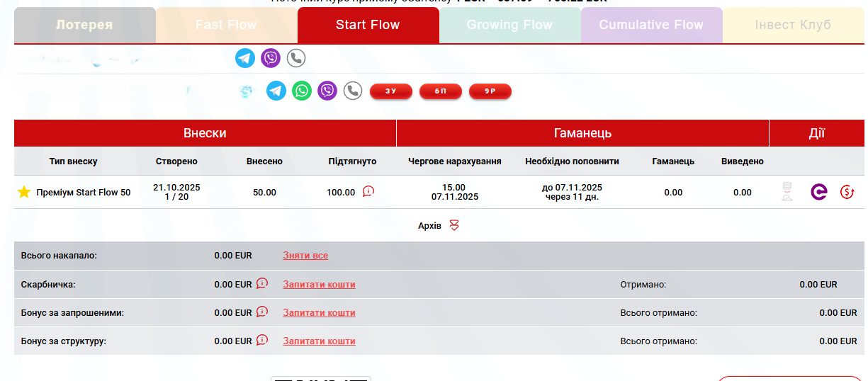Click Запитати кошти for Бонус за запрошеними
Viewport: 868px width, 381px height.
click(319, 312)
